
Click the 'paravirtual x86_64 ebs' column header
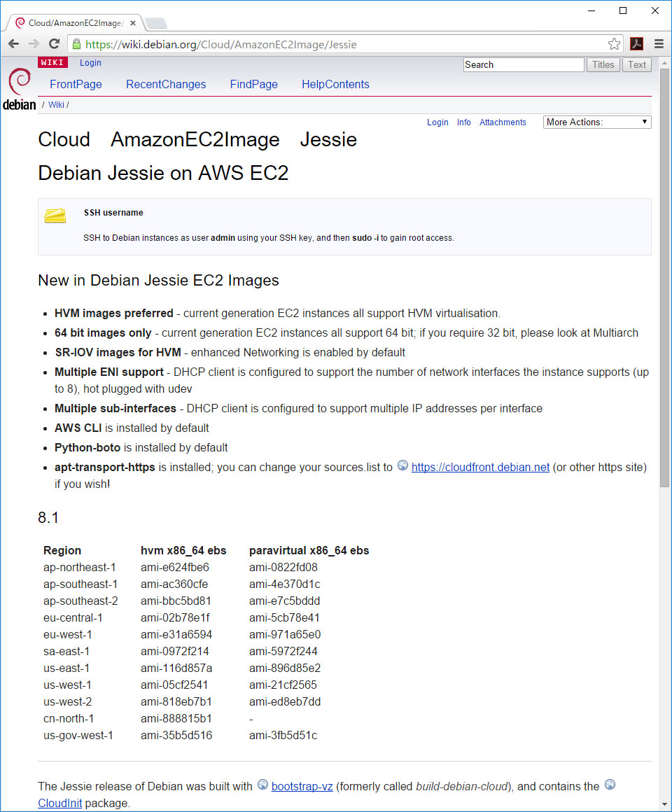[309, 550]
